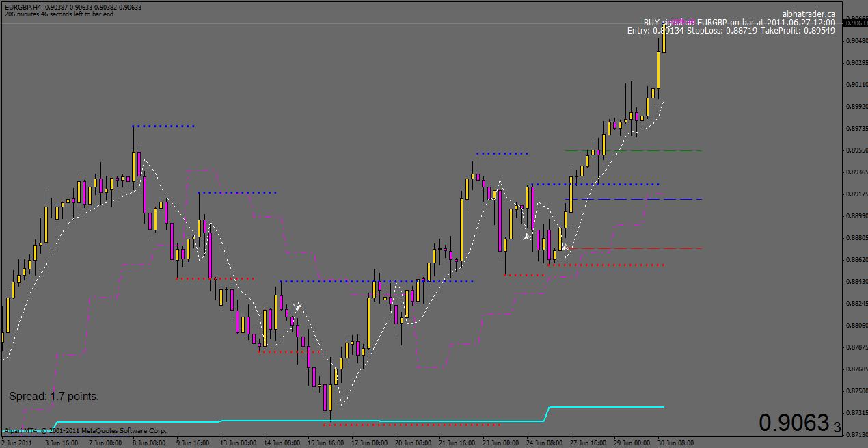
Task: Click the highlighted current price tag 0.90633
Action: tap(856, 23)
